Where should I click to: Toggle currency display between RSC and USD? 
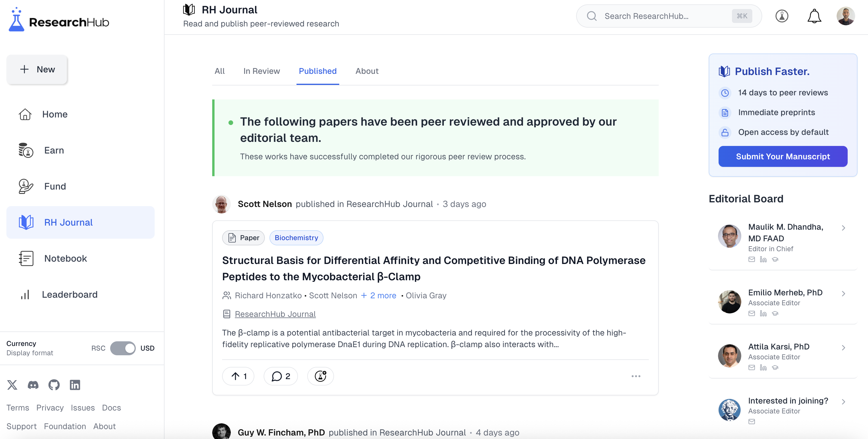point(123,348)
